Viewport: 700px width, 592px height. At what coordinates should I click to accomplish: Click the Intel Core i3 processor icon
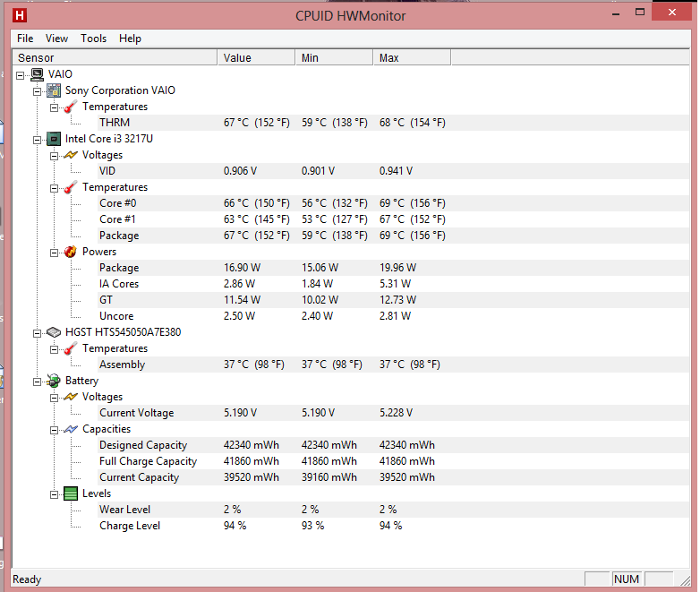click(x=54, y=139)
